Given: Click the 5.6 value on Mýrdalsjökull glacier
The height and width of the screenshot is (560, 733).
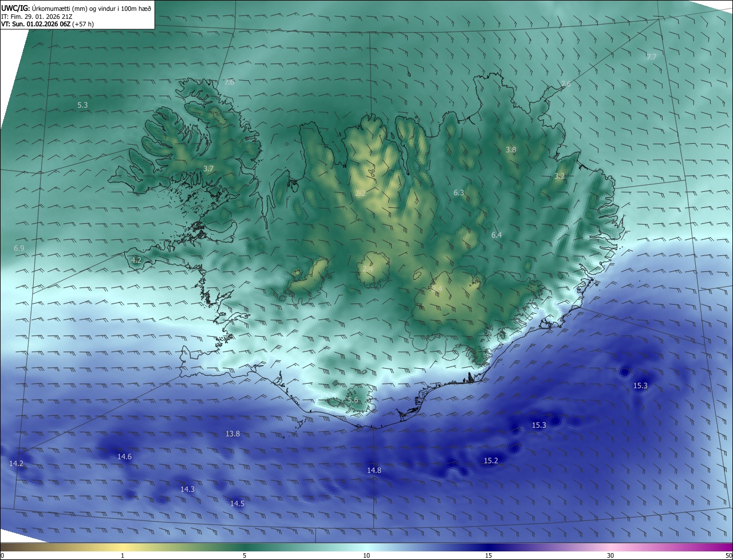Looking at the screenshot, I should point(352,400).
